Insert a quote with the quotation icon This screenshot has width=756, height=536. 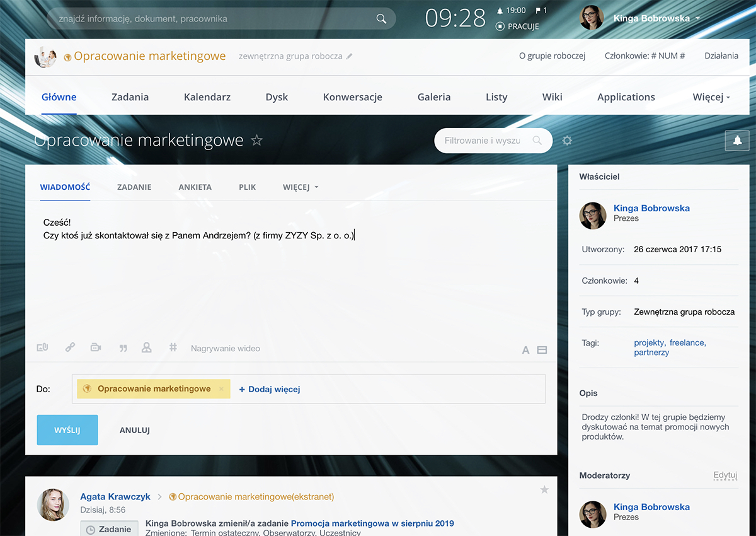pyautogui.click(x=123, y=348)
